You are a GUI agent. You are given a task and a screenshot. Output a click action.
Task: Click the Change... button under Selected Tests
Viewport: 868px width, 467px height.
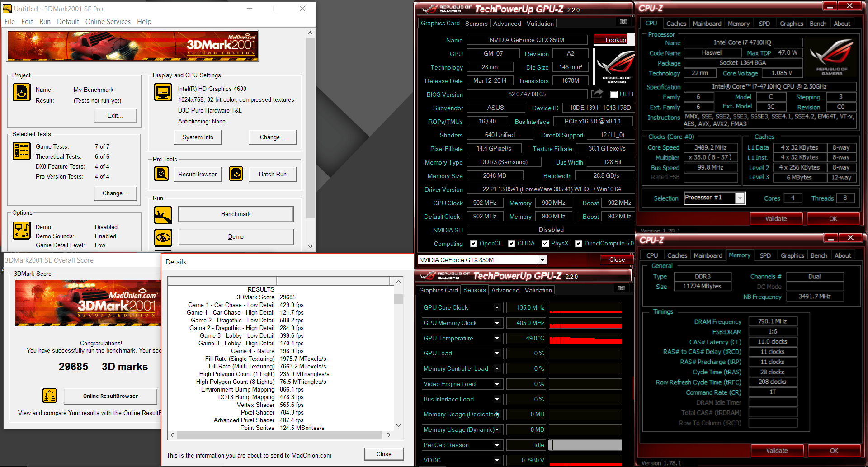pos(115,193)
